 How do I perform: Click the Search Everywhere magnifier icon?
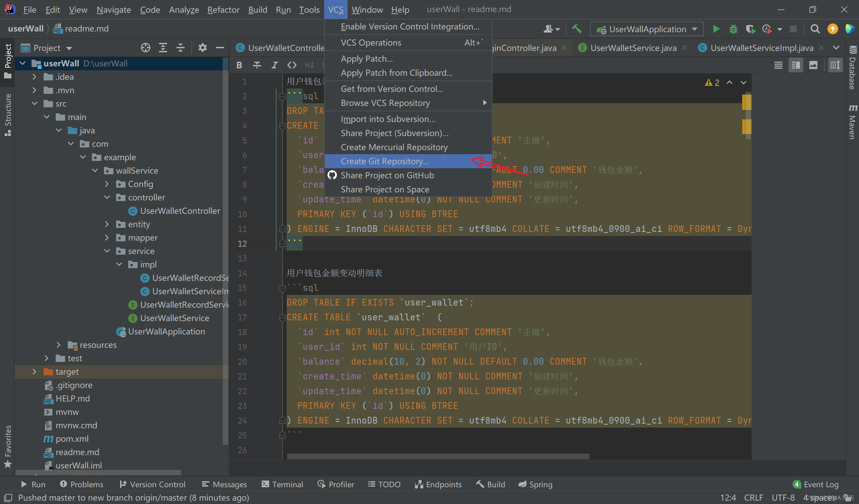(x=815, y=29)
